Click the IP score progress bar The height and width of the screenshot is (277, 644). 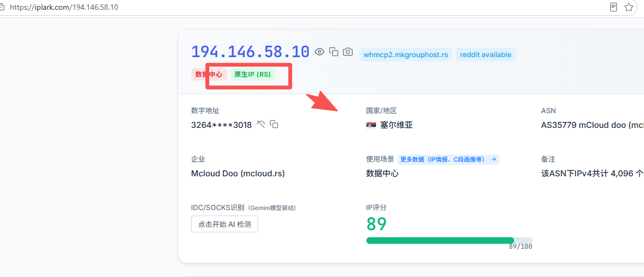[x=449, y=241]
